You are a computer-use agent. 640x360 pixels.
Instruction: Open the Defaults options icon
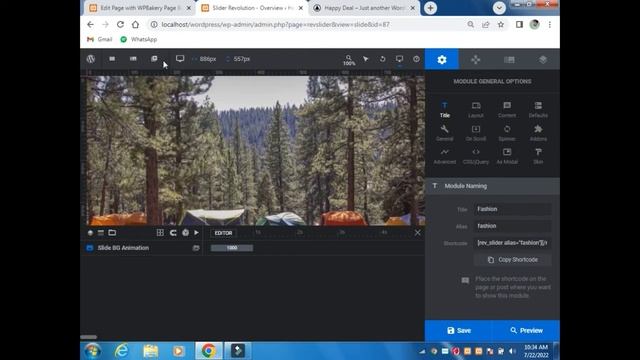(x=538, y=110)
